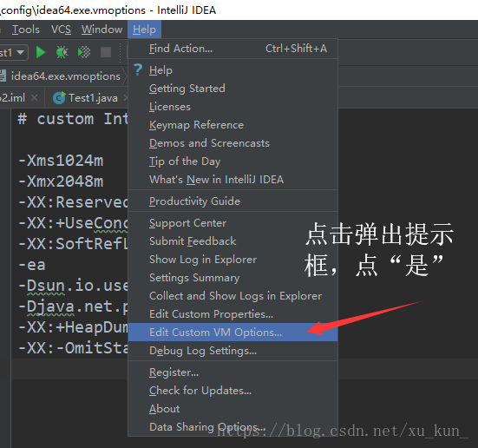Choose Submit Feedback
This screenshot has height=448, width=478.
[x=232, y=241]
